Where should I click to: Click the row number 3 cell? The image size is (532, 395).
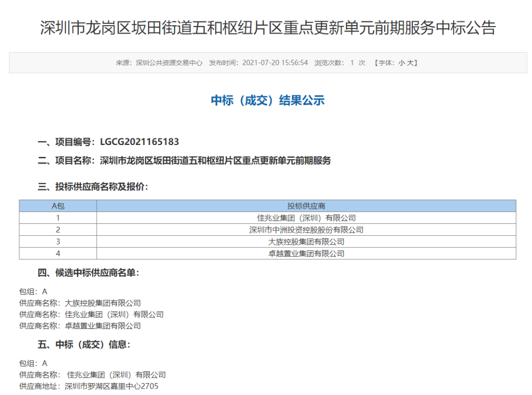[58, 242]
